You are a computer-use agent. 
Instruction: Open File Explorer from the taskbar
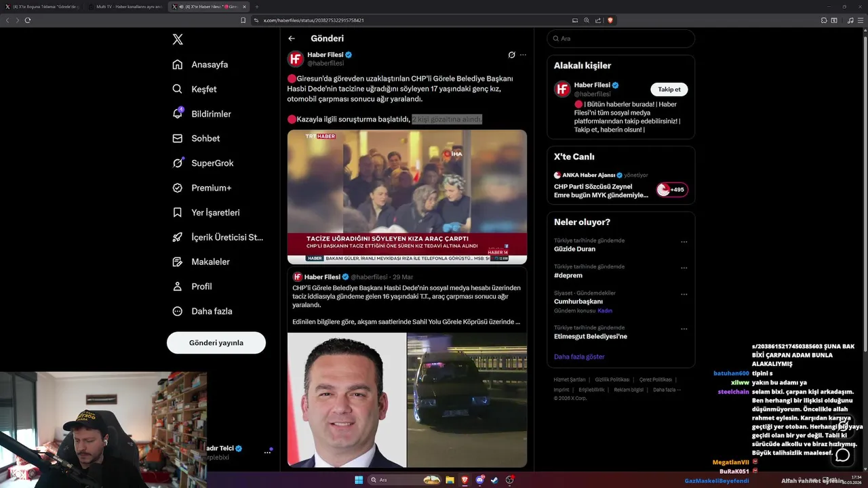click(450, 480)
